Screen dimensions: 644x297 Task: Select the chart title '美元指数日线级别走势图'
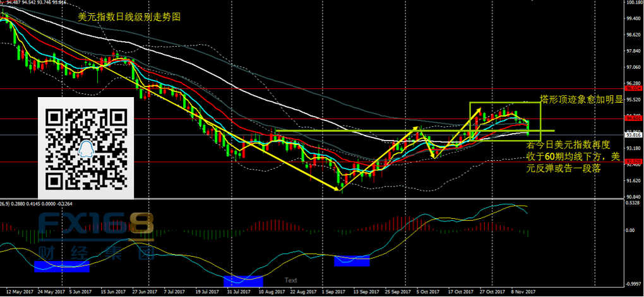(129, 18)
